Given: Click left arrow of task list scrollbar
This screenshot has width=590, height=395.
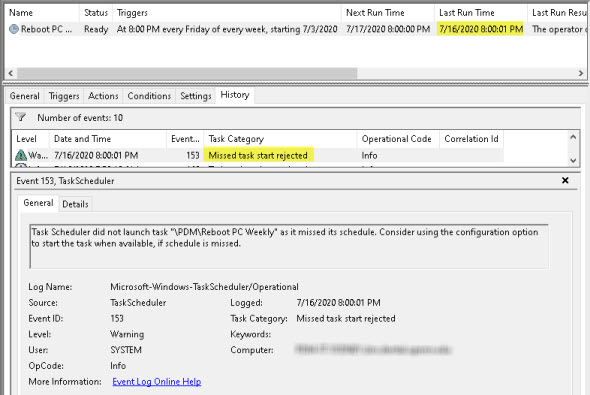Looking at the screenshot, I should tap(11, 73).
